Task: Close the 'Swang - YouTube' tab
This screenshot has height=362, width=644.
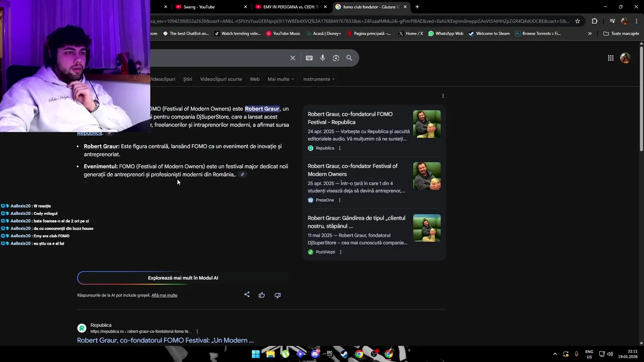Action: (x=246, y=7)
